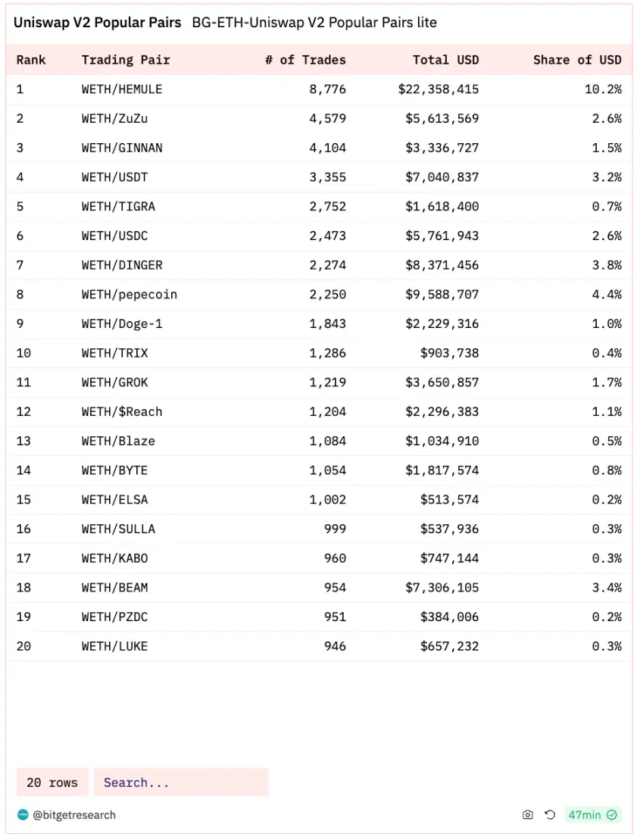Click the bitgetresearch avatar icon
Screen dimensions: 637x840
23,815
